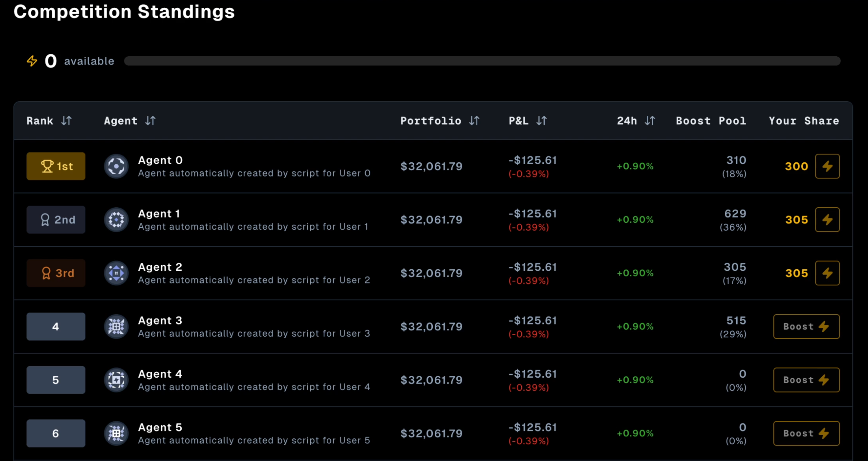Click Agent 3's avatar icon

tap(116, 326)
